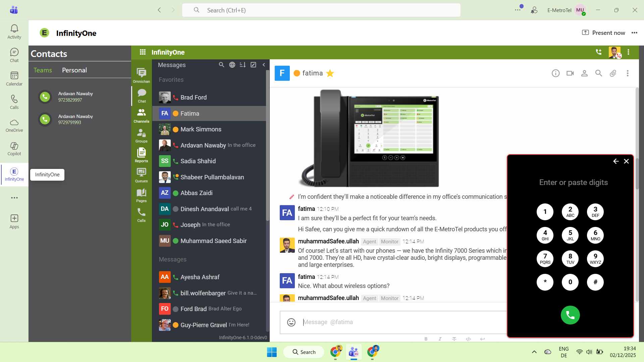Open more options dots in chat header
The width and height of the screenshot is (644, 362).
(x=628, y=73)
